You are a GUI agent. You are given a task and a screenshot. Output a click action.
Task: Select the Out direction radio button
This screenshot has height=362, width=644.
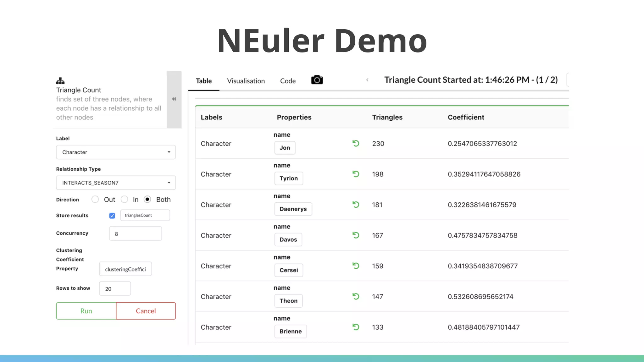point(95,200)
